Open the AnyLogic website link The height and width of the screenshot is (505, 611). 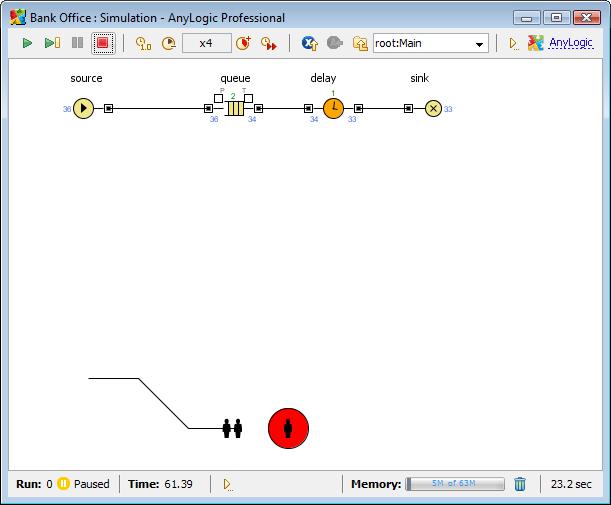(x=570, y=43)
